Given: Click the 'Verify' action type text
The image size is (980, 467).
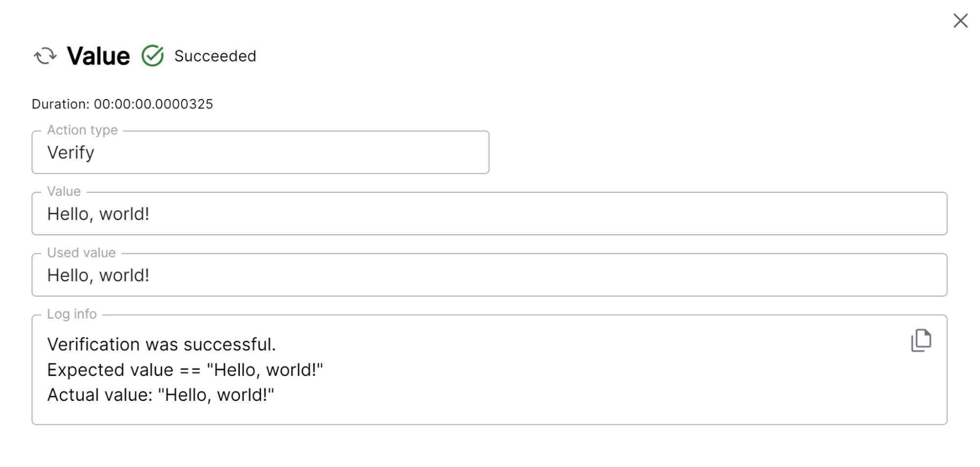Looking at the screenshot, I should 71,152.
